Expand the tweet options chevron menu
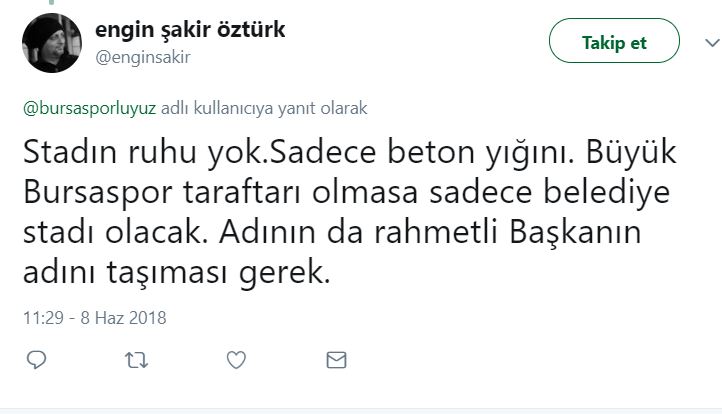The width and height of the screenshot is (722, 414). pyautogui.click(x=711, y=42)
